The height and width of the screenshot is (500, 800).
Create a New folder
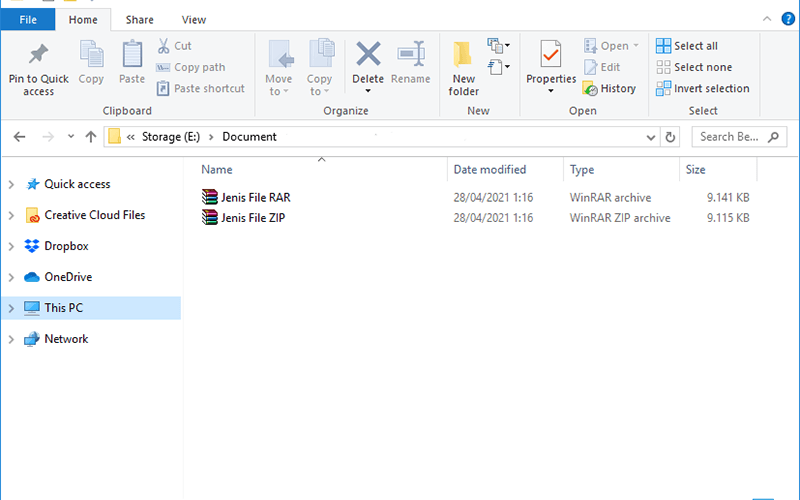tap(463, 68)
